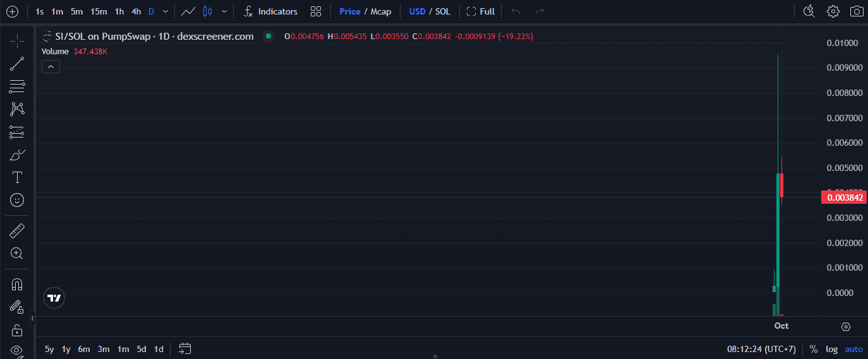Toggle the log scale mode

click(x=831, y=349)
